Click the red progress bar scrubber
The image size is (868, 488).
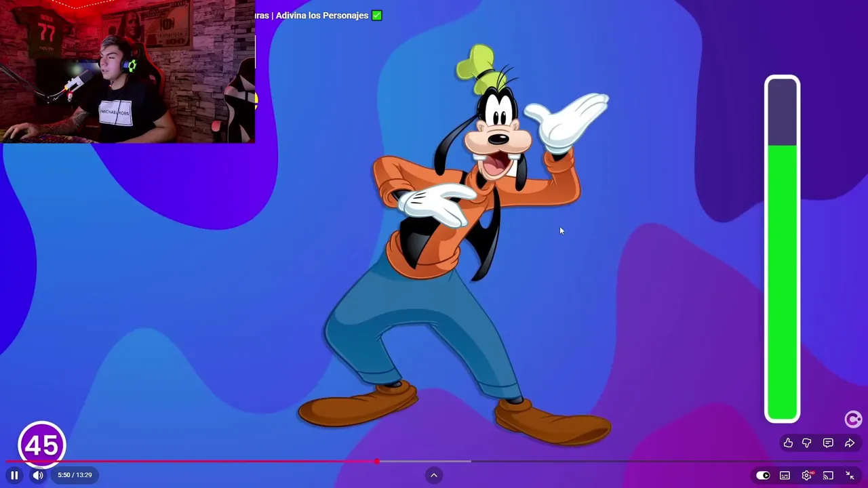point(376,461)
